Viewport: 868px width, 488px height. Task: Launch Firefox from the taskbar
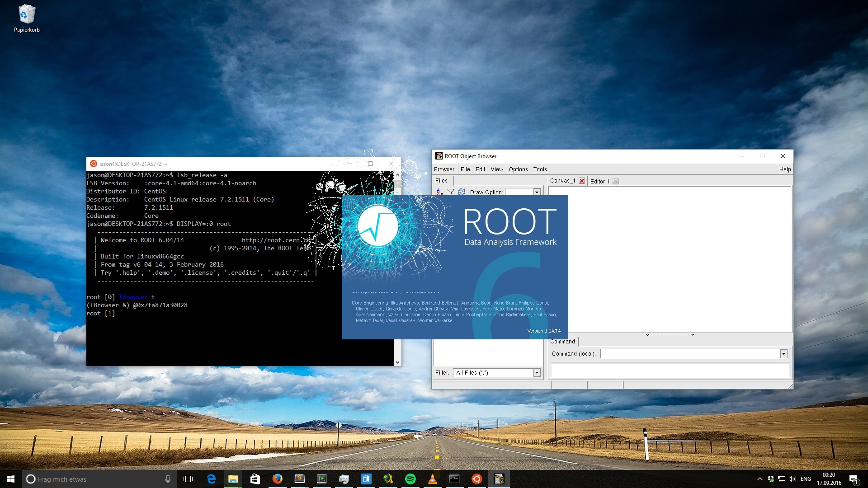point(278,479)
